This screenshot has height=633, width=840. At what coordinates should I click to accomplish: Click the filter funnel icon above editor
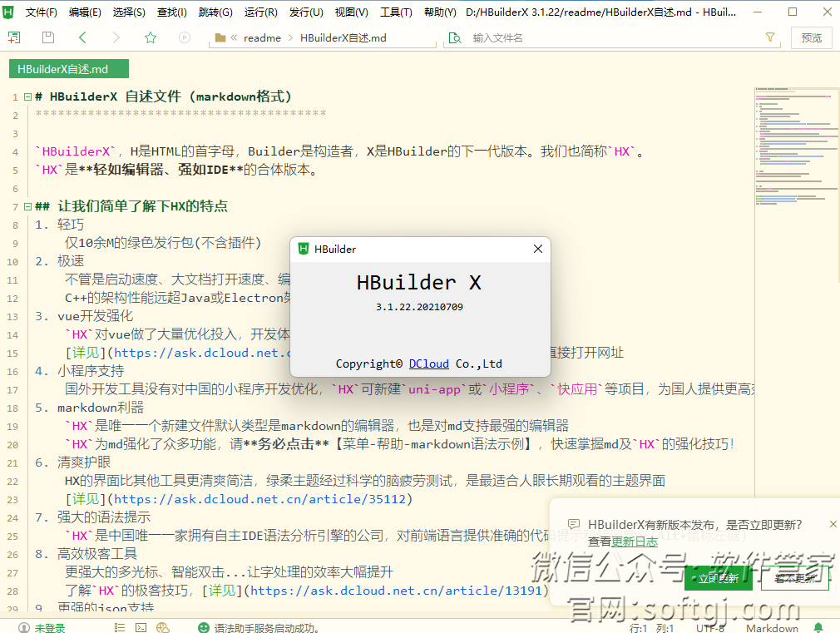770,37
